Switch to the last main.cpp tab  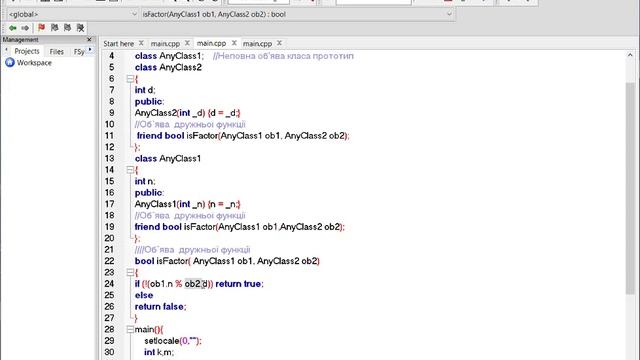click(x=258, y=43)
